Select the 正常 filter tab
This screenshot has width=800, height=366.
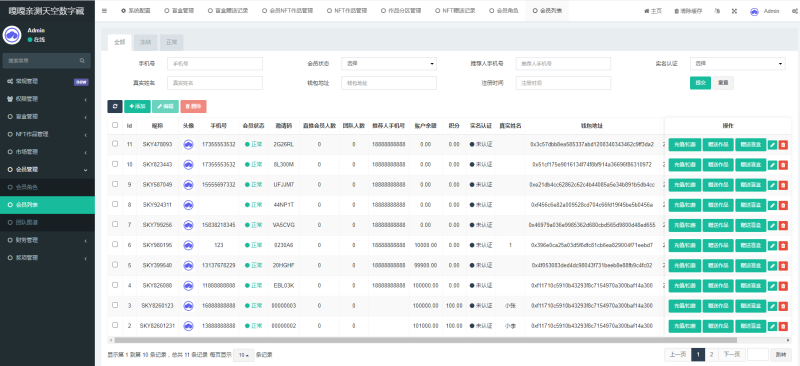click(x=171, y=42)
